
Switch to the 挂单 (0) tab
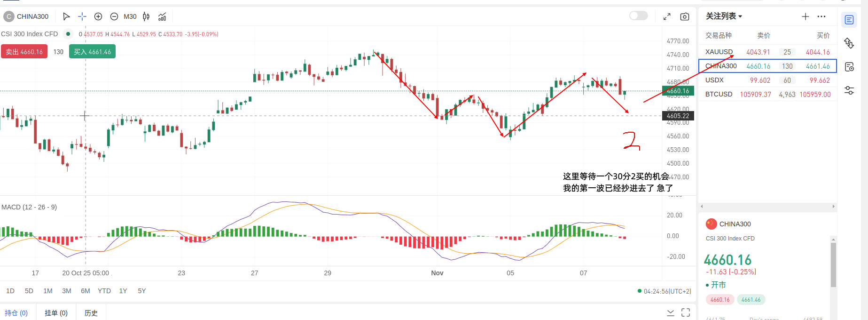click(x=56, y=313)
